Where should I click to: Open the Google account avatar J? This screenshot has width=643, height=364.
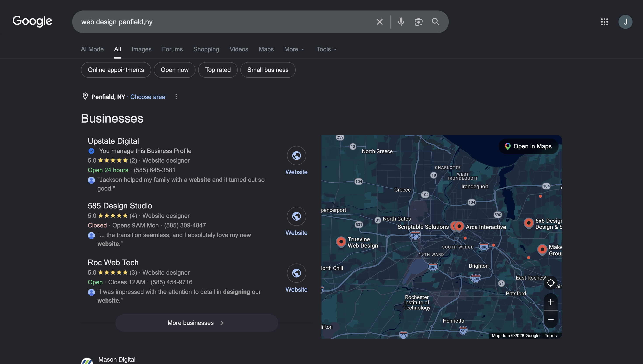625,22
